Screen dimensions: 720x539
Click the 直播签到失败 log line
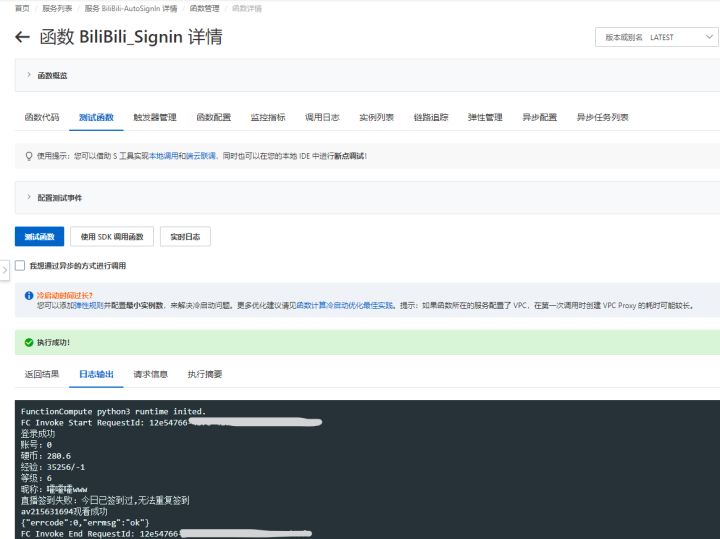point(105,500)
